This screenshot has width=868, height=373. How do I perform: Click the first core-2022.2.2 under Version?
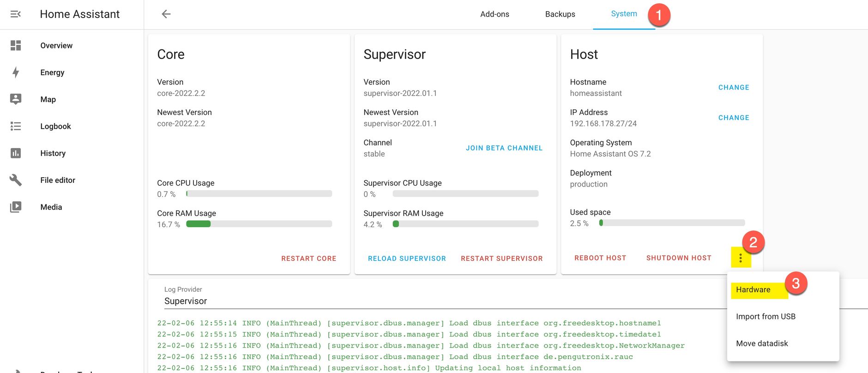pos(181,93)
